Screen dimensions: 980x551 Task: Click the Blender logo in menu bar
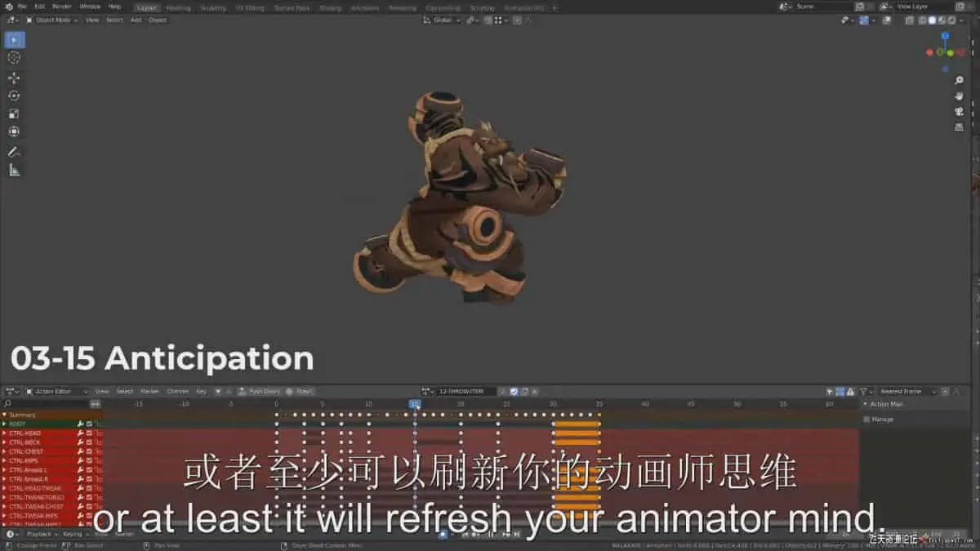click(7, 7)
